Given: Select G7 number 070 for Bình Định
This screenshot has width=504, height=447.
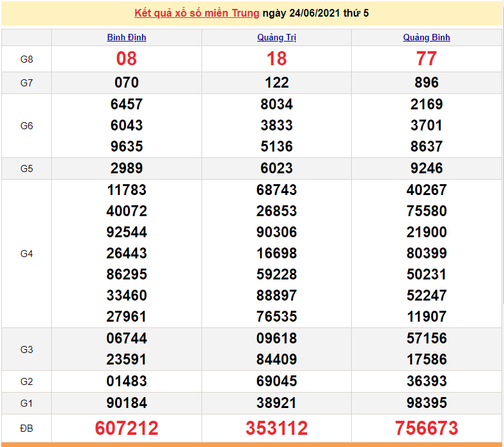Looking at the screenshot, I should coord(127,82).
